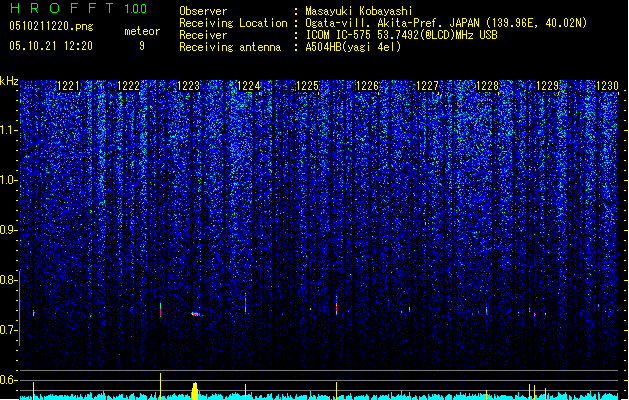Click the 1228 time marker
This screenshot has height=400, width=629.
487,86
